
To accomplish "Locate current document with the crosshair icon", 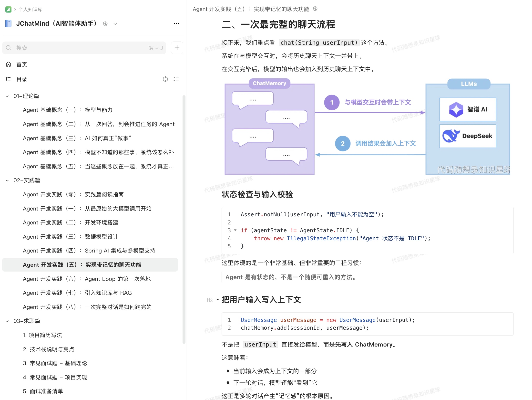I will [165, 79].
